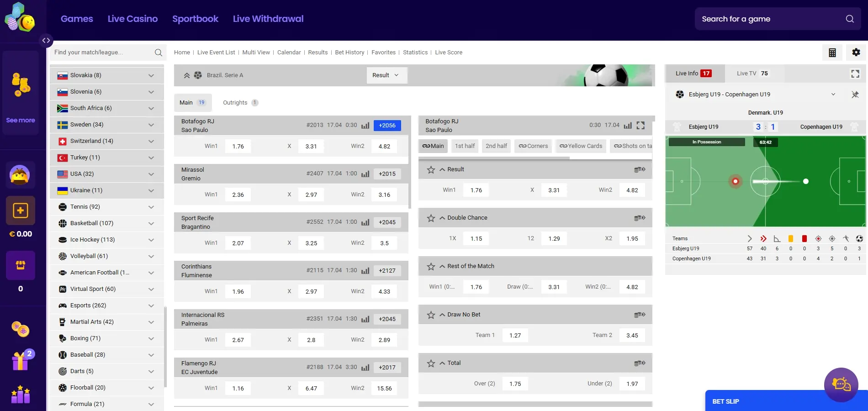The width and height of the screenshot is (868, 411).
Task: Favorite the Result market via star toggle
Action: [x=430, y=169]
